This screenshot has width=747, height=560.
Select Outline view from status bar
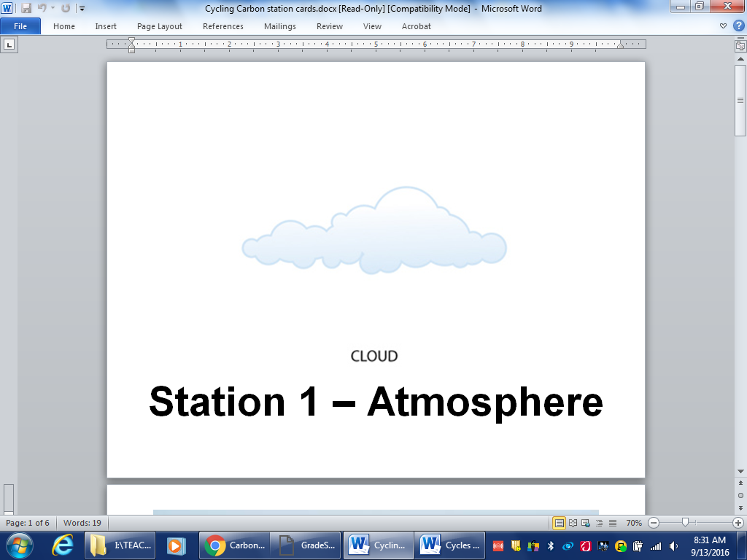click(x=599, y=523)
